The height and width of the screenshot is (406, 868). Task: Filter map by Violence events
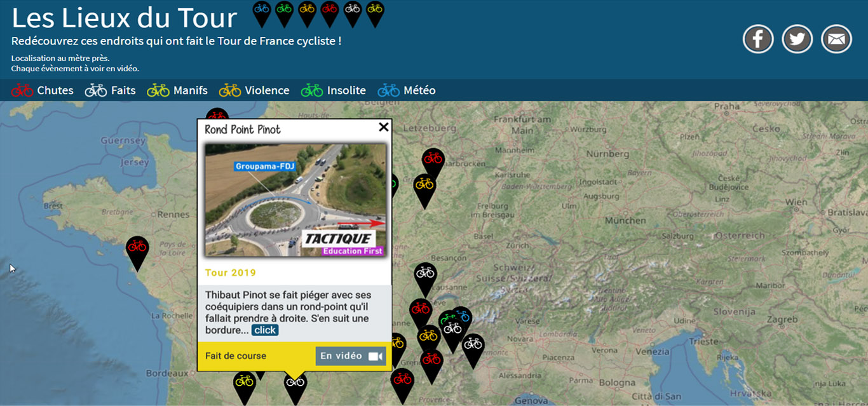tap(254, 91)
